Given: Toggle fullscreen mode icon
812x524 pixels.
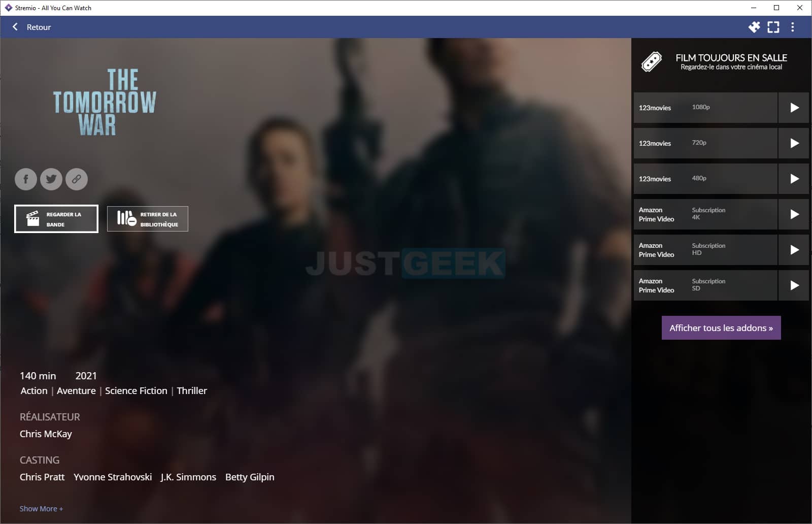Looking at the screenshot, I should 773,27.
